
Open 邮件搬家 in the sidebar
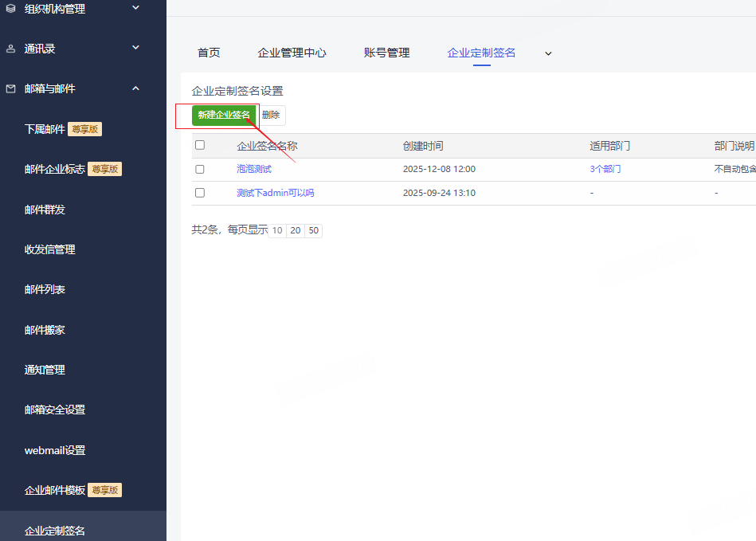pyautogui.click(x=45, y=331)
